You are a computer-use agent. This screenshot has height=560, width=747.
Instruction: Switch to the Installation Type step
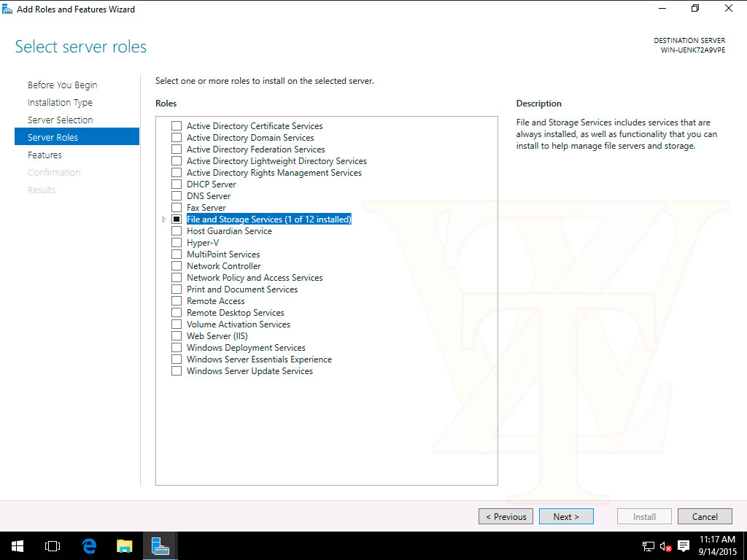60,103
